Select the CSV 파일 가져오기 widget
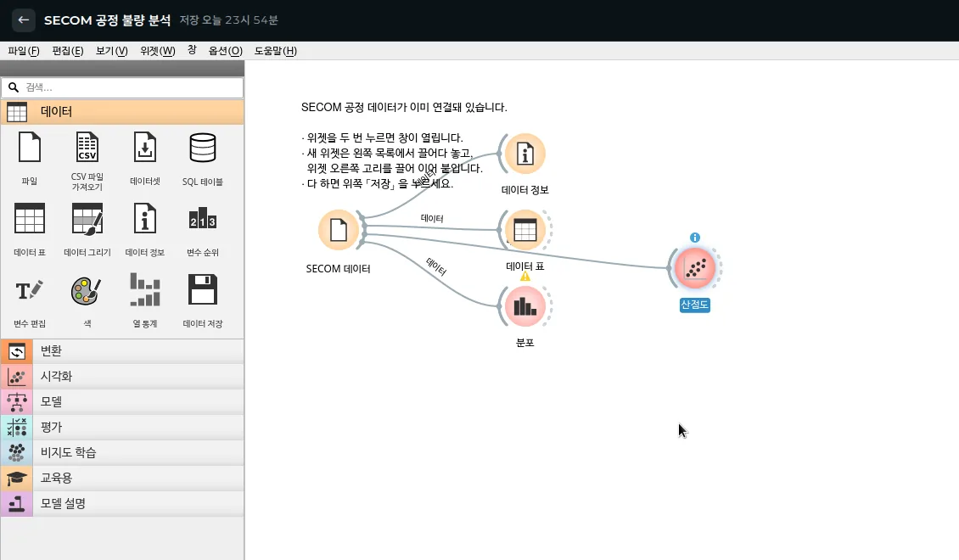This screenshot has height=560, width=959. [87, 160]
